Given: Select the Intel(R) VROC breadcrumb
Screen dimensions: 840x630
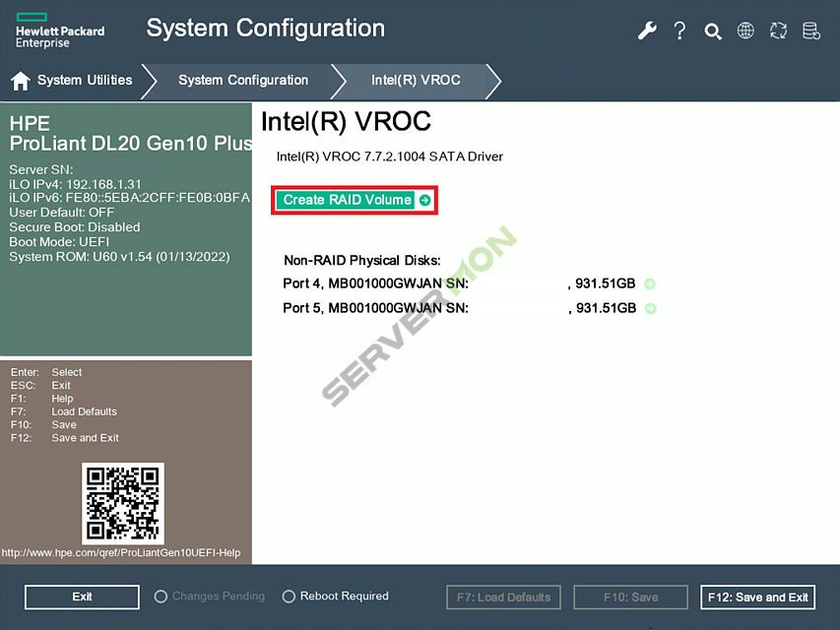Looking at the screenshot, I should [x=416, y=81].
